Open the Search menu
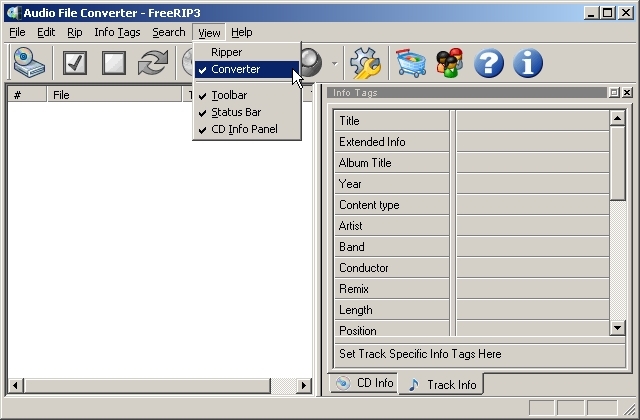The height and width of the screenshot is (420, 640). [x=169, y=32]
